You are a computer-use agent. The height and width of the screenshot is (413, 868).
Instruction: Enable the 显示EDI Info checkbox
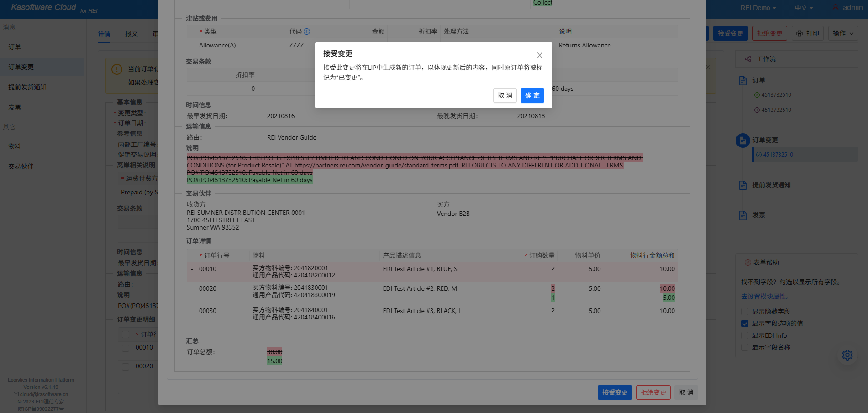(744, 335)
